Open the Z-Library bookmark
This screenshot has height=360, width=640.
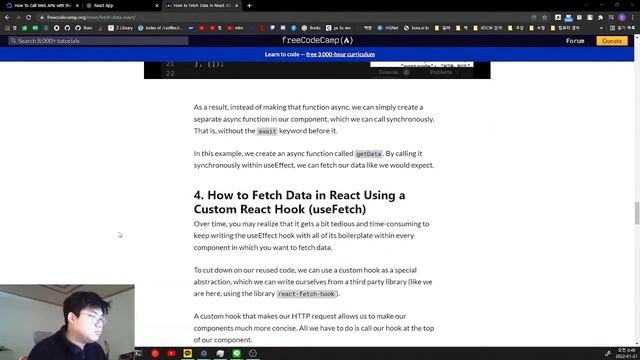[x=120, y=28]
